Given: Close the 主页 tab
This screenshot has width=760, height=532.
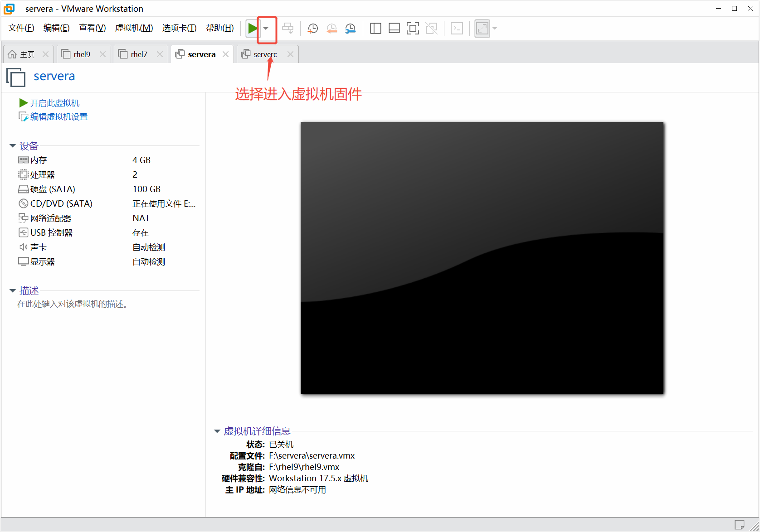Looking at the screenshot, I should [x=45, y=54].
